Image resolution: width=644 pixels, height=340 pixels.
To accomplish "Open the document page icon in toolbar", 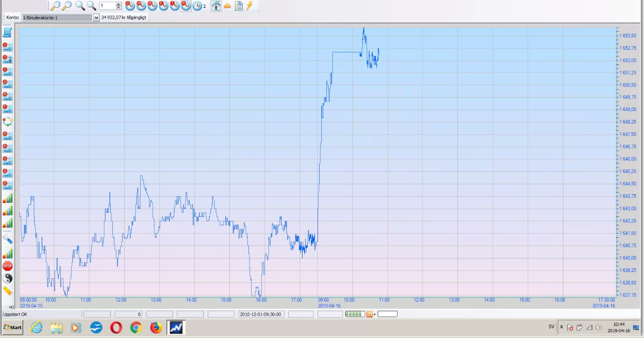I will pyautogui.click(x=239, y=6).
